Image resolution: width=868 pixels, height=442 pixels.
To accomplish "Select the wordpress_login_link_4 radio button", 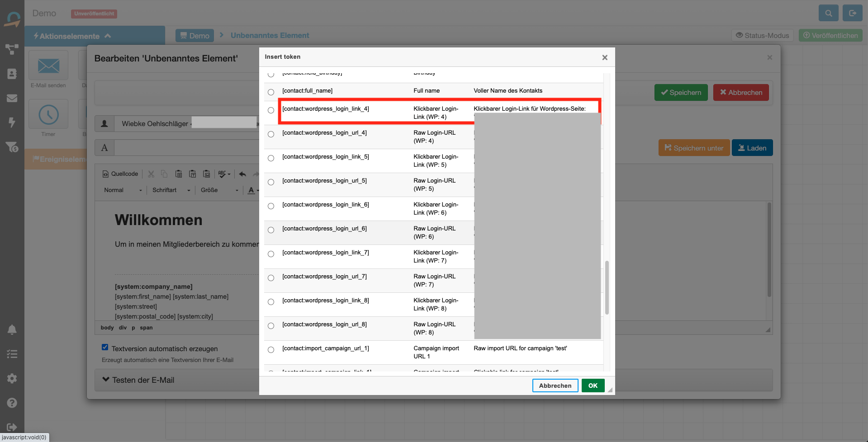I will (x=271, y=110).
